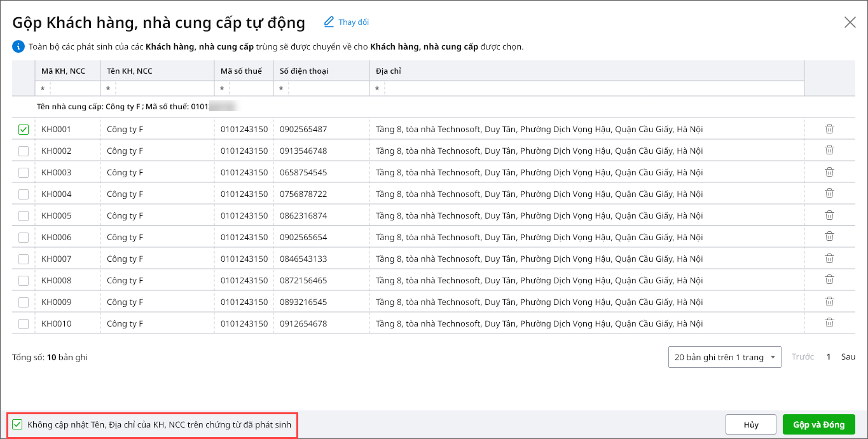Open filter operator for Địa chỉ column

tap(377, 88)
